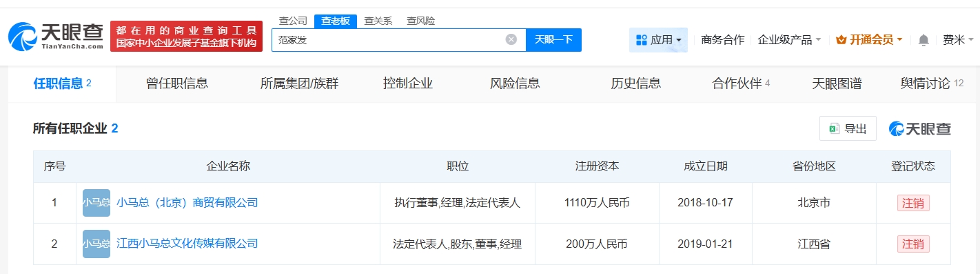Click logo of 江西小马总文化传媒有限公司
The height and width of the screenshot is (274, 980).
96,244
